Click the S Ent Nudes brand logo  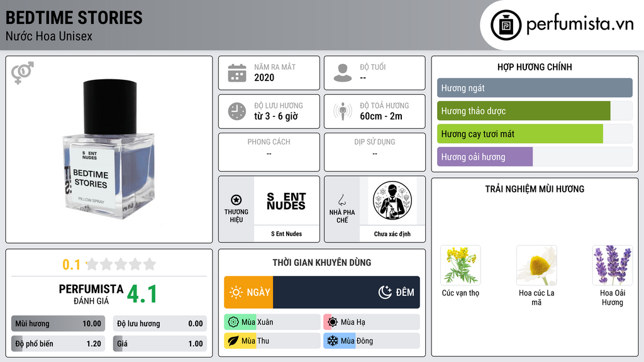(x=286, y=201)
